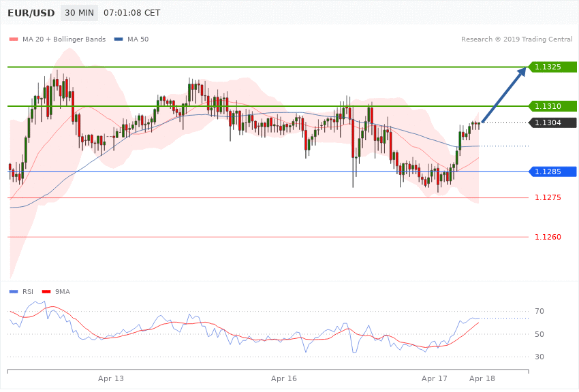Click the green 1.1310 resistance price tag

point(552,106)
